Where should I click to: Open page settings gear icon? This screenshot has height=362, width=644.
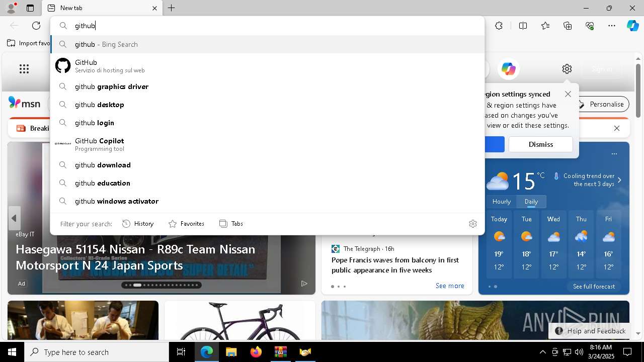click(567, 69)
